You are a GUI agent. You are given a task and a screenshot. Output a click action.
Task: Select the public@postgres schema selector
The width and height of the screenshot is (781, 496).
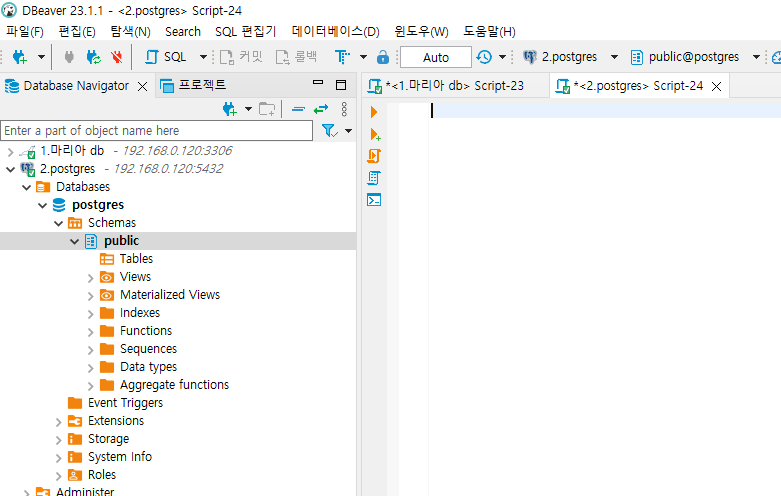coord(695,57)
